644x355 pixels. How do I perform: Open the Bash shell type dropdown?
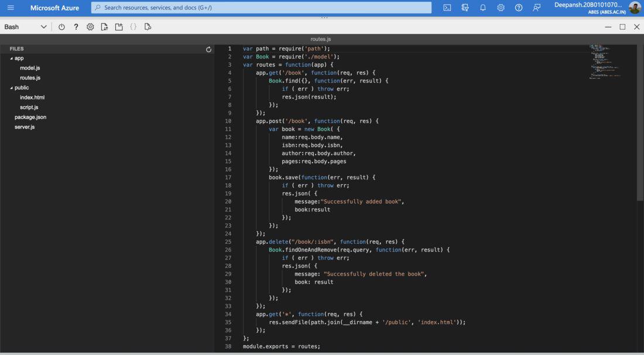(25, 27)
